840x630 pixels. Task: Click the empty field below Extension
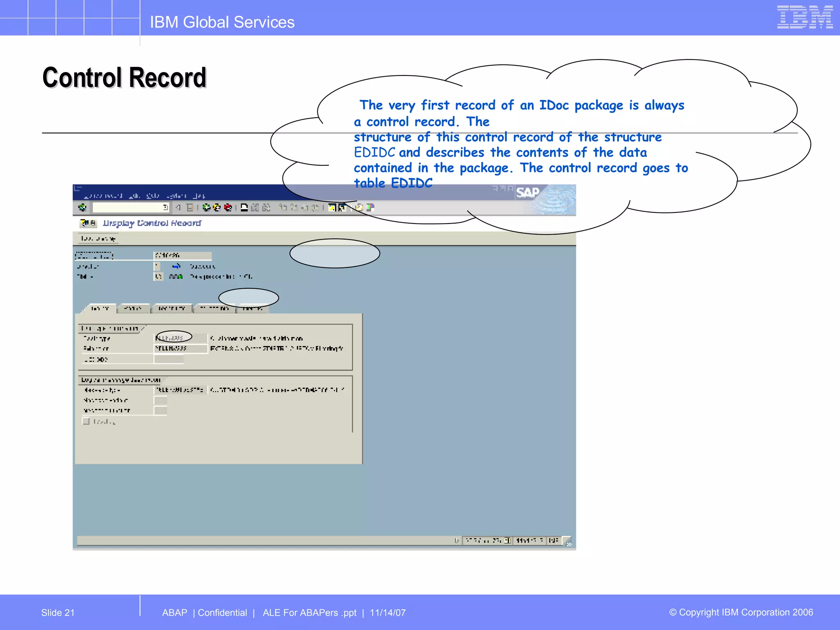[x=169, y=359]
